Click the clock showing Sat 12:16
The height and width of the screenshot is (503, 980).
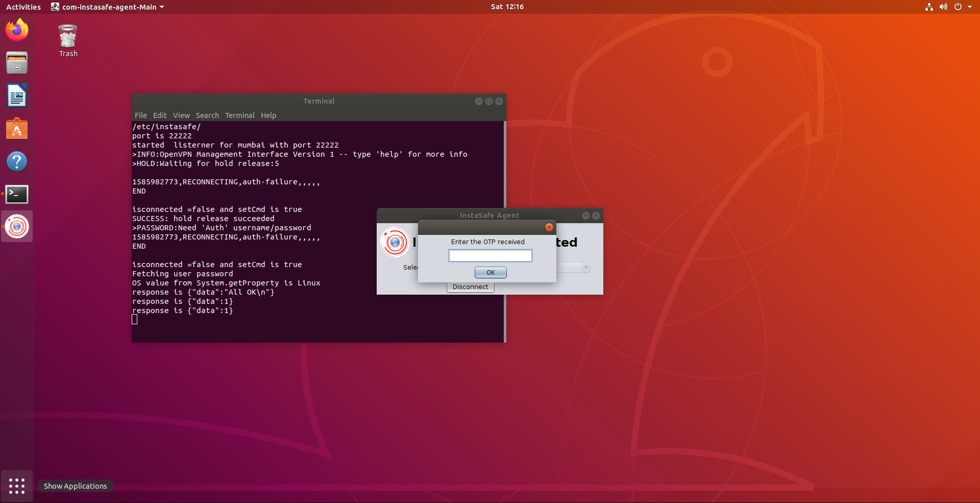(x=507, y=7)
